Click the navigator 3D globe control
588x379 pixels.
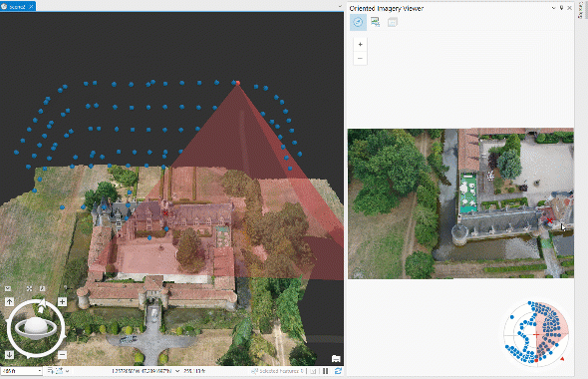tap(36, 329)
